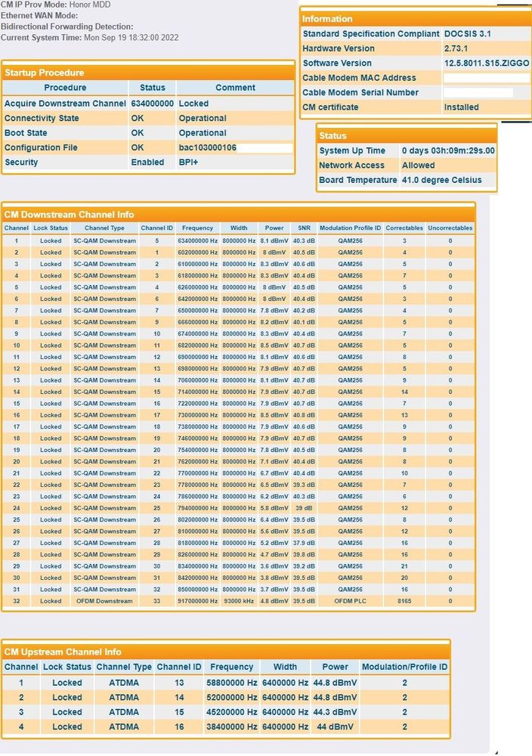Select software version value 12.5.8011.S15.ZIGGO
The width and height of the screenshot is (532, 756).
click(x=487, y=64)
